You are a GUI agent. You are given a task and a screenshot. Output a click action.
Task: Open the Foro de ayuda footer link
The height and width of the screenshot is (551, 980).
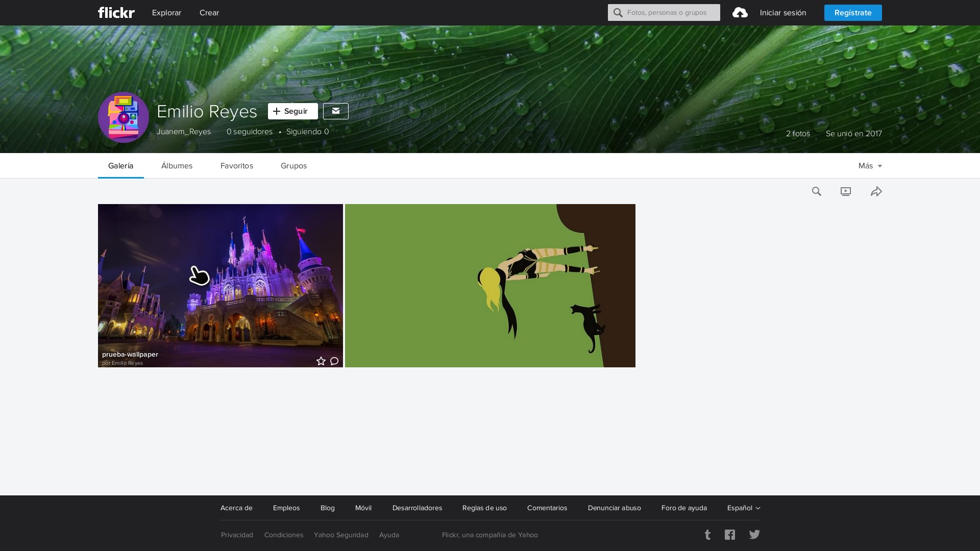(x=684, y=508)
